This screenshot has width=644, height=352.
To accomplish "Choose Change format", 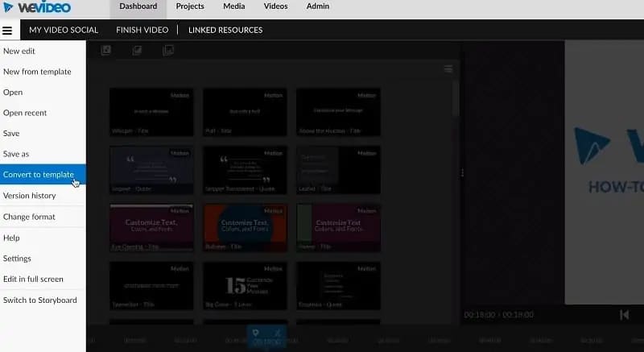I will pos(43,217).
